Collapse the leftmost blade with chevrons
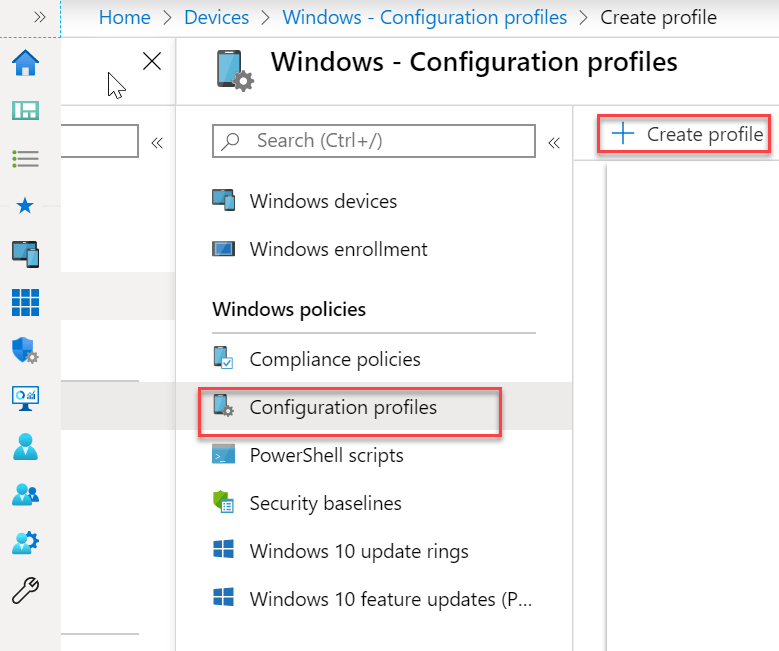779x651 pixels. click(x=156, y=143)
